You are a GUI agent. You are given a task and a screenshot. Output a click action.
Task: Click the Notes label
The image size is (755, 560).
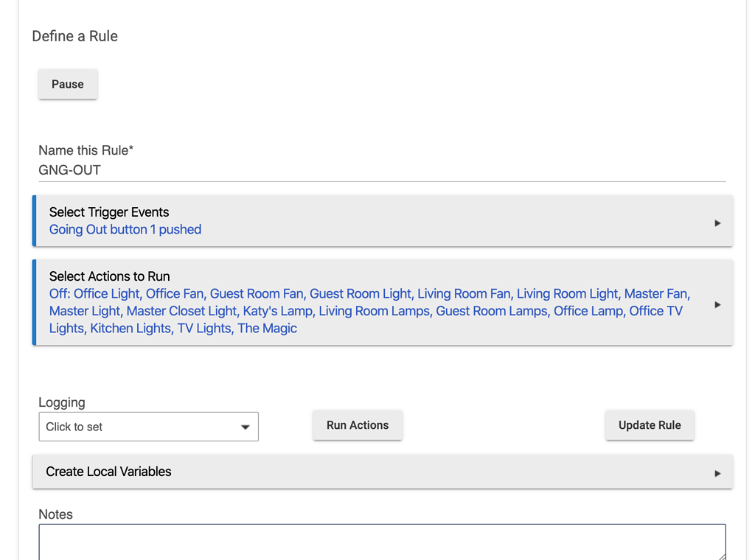pyautogui.click(x=55, y=514)
